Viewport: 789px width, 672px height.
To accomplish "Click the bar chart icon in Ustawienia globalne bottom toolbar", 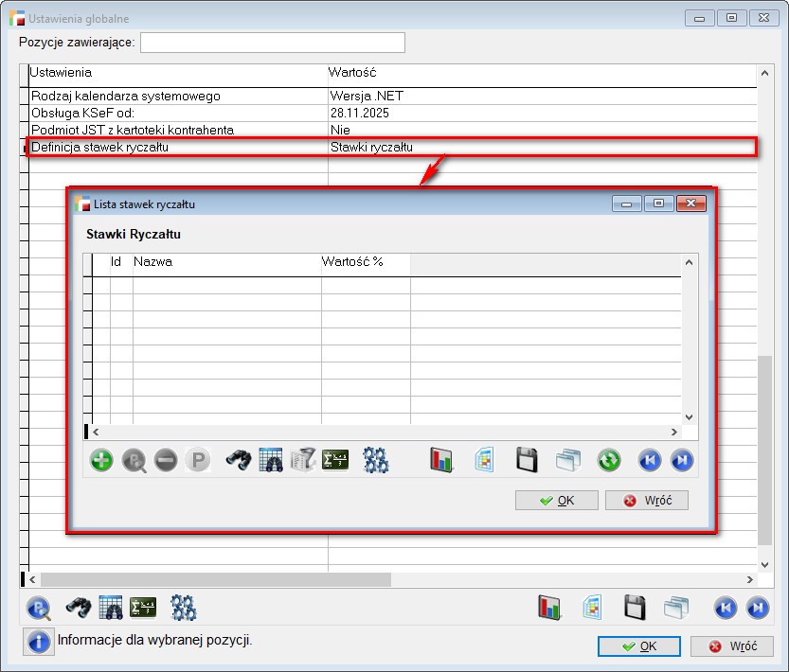I will tap(550, 607).
